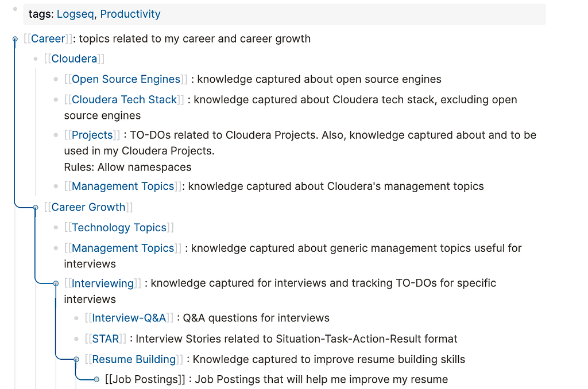Open the Interview-Q&A page link
Image resolution: width=588 pixels, height=389 pixels.
[x=129, y=318]
